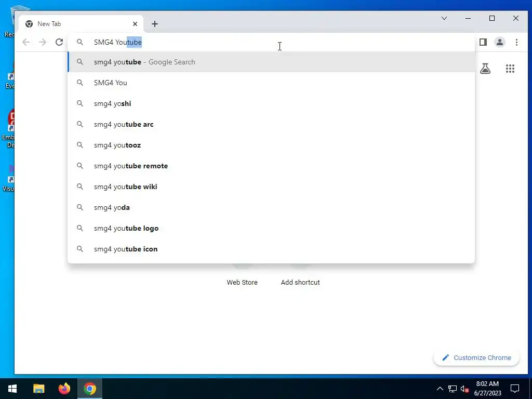The height and width of the screenshot is (399, 532).
Task: Click the magnifier icon in the omnibox
Action: [x=79, y=42]
